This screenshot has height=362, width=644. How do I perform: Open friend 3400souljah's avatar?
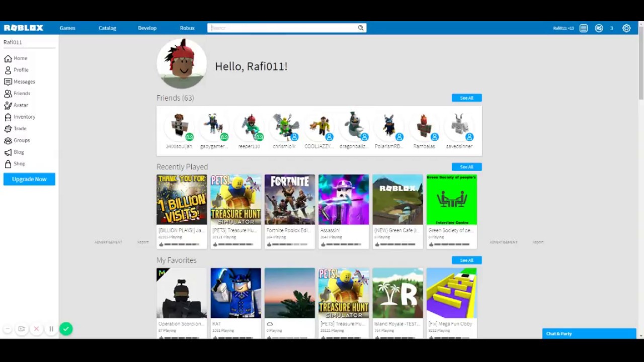point(179,126)
